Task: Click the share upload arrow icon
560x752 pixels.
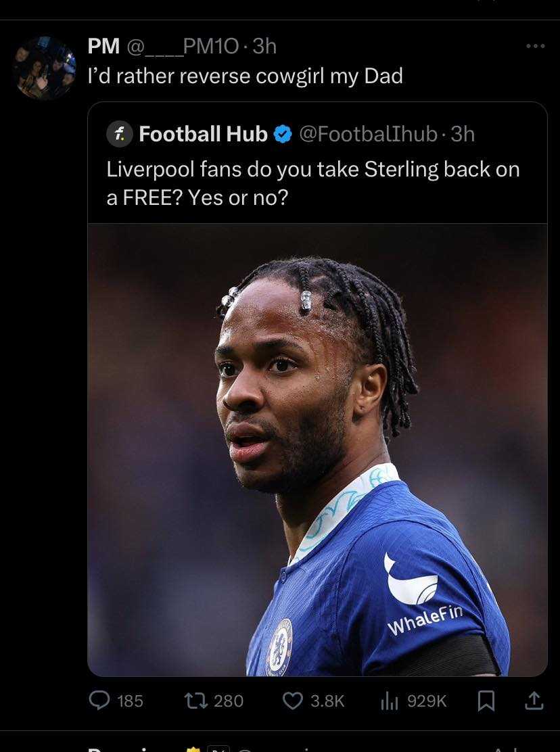Action: [534, 701]
